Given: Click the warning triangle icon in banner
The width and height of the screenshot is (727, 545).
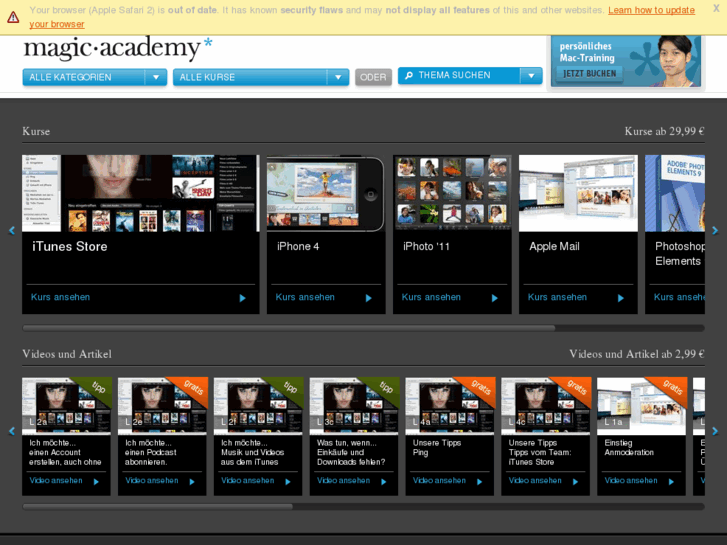Looking at the screenshot, I should pyautogui.click(x=13, y=17).
